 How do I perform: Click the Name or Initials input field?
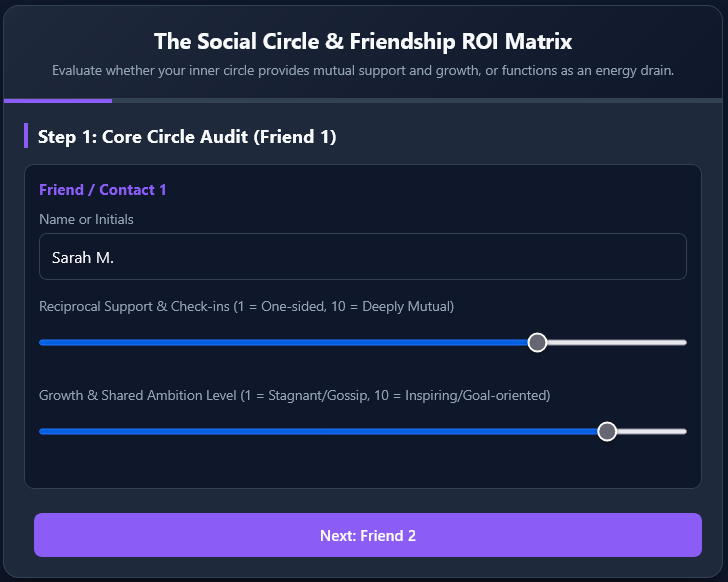363,257
